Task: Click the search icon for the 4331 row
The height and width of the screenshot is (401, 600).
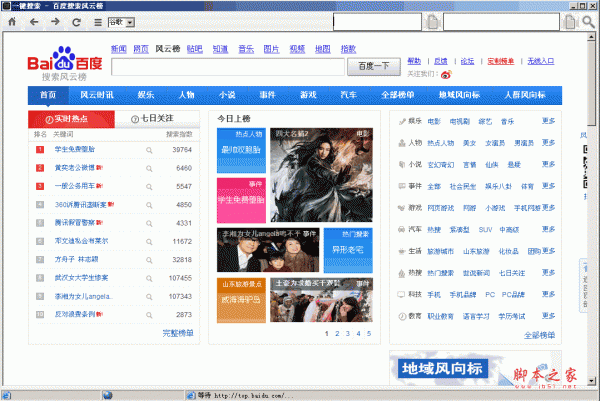Action: pyautogui.click(x=149, y=224)
